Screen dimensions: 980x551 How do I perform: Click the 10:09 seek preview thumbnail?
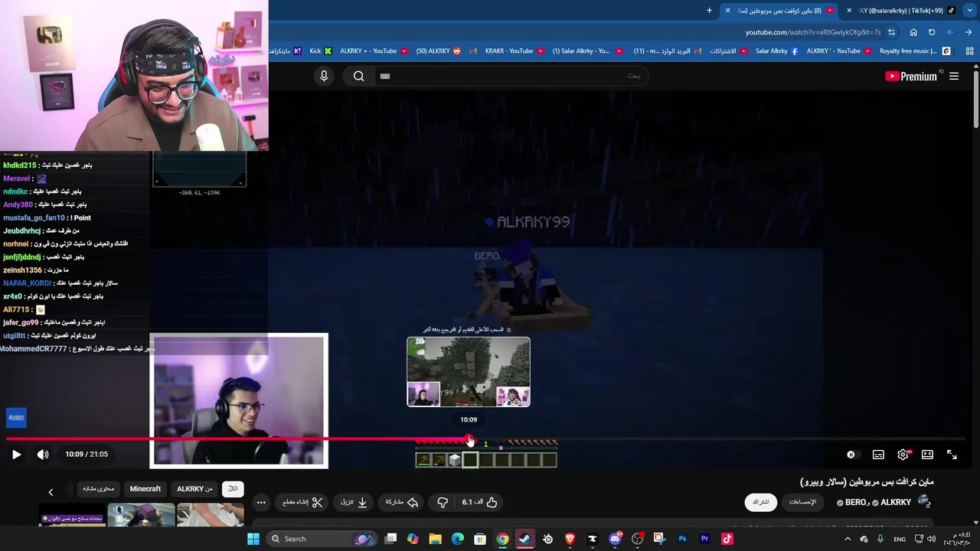point(469,372)
